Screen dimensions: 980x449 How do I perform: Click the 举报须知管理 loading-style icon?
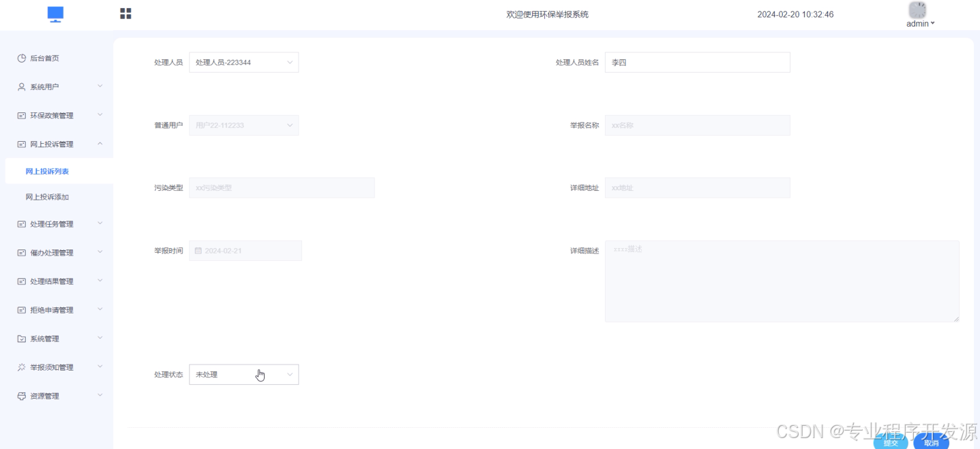click(22, 367)
